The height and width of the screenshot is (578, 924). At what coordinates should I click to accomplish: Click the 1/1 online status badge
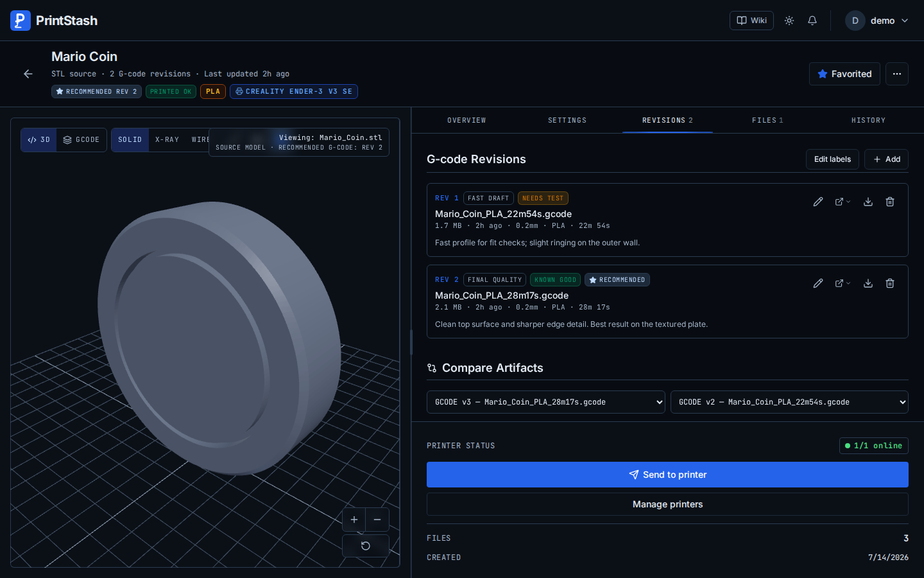pyautogui.click(x=874, y=446)
